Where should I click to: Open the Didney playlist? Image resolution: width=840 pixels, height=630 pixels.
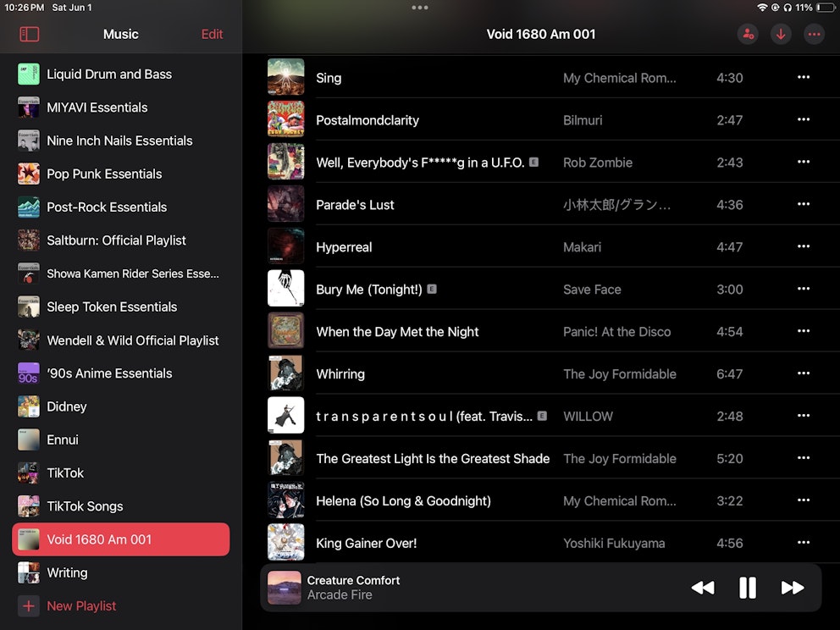tap(121, 406)
